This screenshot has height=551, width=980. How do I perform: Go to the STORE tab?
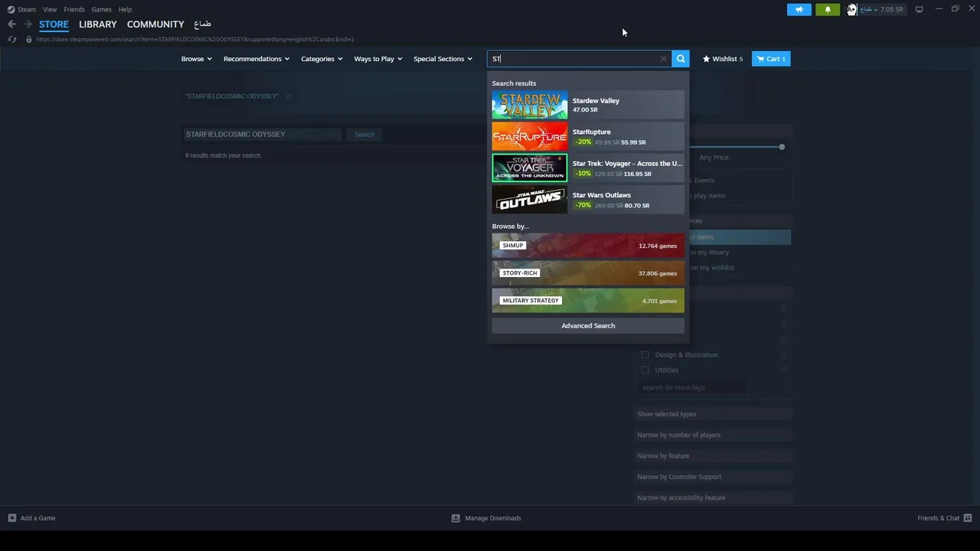point(54,24)
